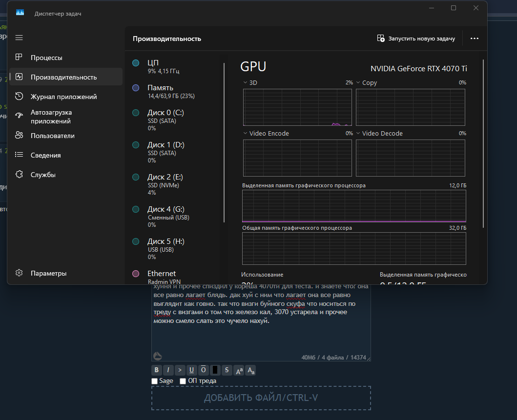The image size is (517, 420).
Task: Open the Сведения page
Action: click(66, 155)
